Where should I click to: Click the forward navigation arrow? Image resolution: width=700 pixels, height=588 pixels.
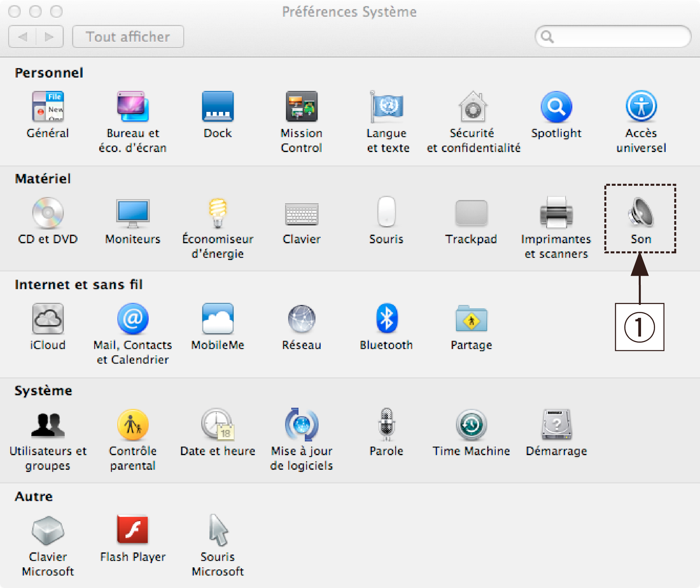click(49, 37)
